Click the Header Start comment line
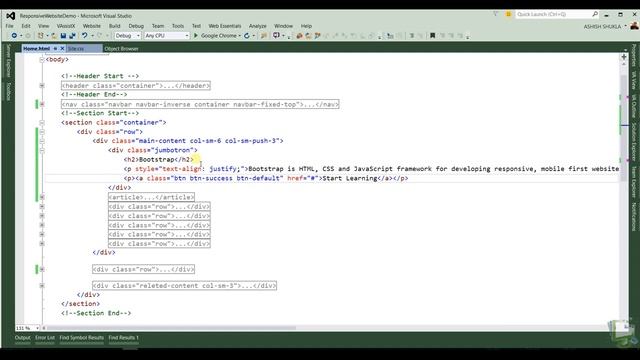 tap(100, 76)
